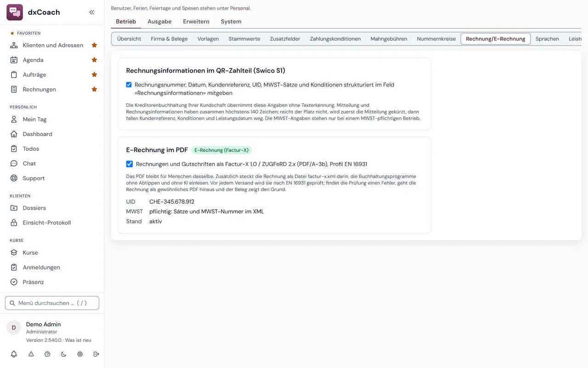Select the UID value CHE-345.678.912
This screenshot has height=368, width=588.
tap(172, 201)
